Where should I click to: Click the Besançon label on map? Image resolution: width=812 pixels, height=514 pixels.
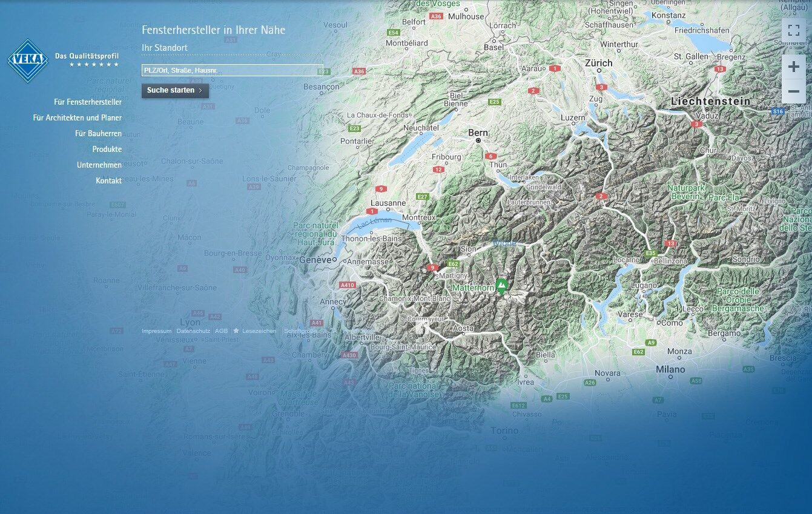321,87
